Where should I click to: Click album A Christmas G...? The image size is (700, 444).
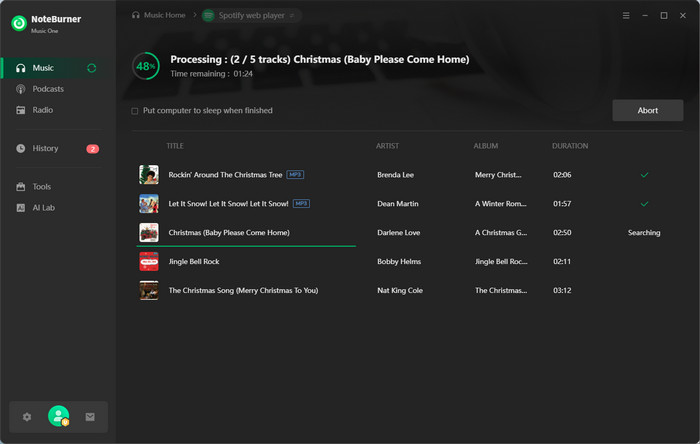pyautogui.click(x=501, y=232)
